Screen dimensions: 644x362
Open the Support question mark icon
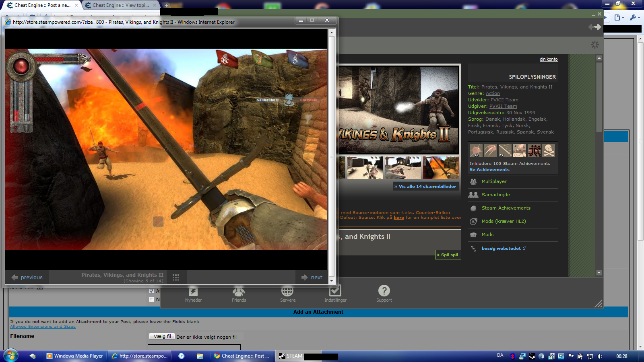pos(384,290)
